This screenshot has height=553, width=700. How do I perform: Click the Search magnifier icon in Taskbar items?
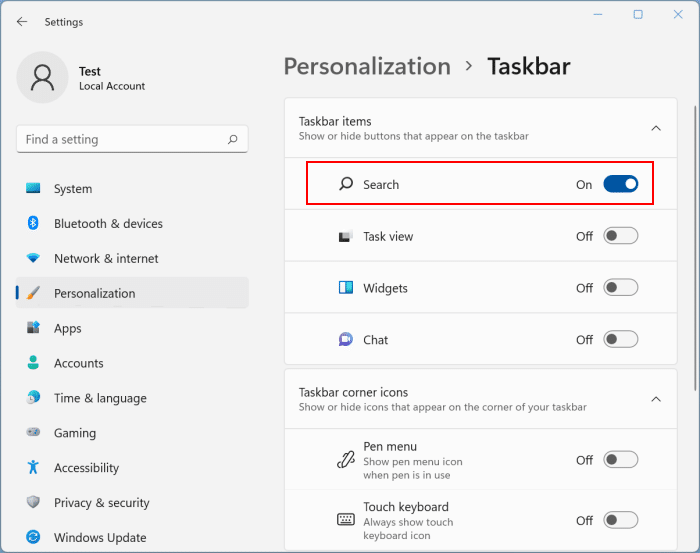[346, 184]
